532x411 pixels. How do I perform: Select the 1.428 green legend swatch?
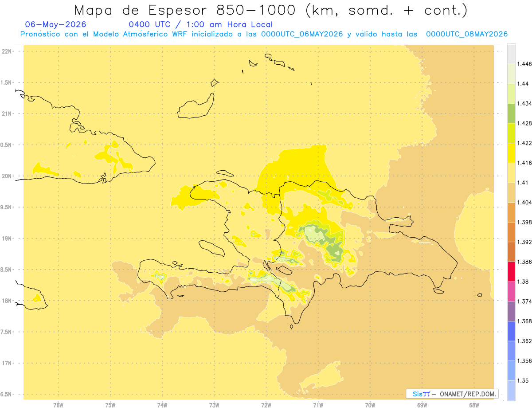click(x=511, y=113)
